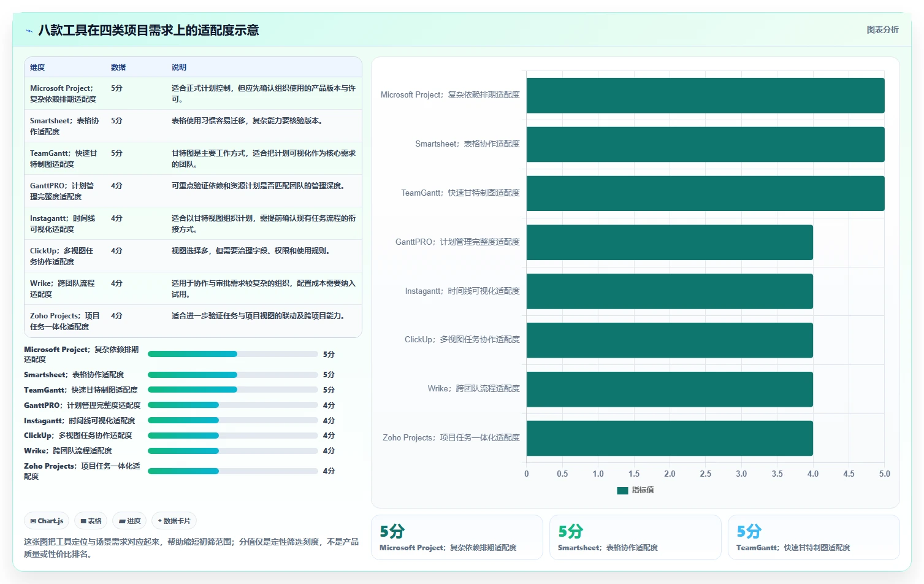Click the description 甘特图是主要工作方式
Screen dimensions: 924x584
coord(264,158)
